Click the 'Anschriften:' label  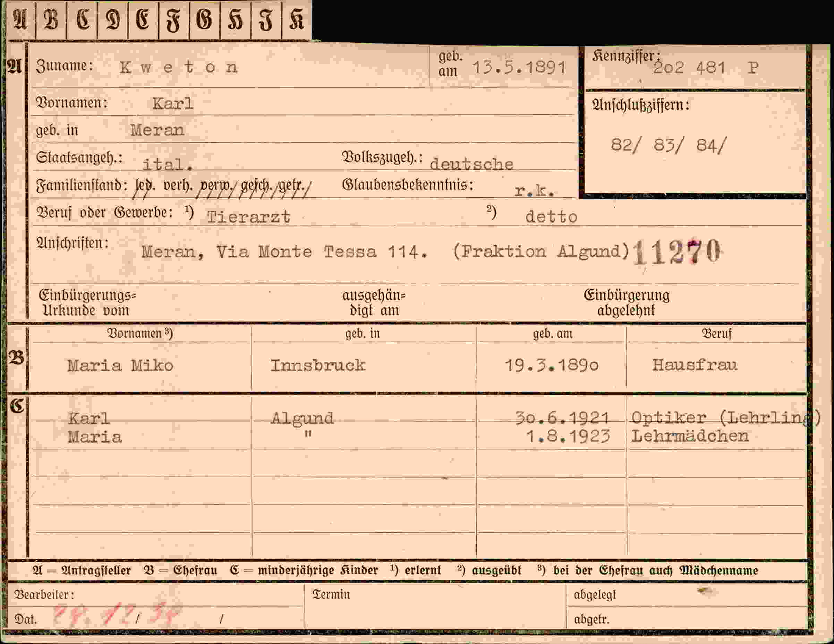click(72, 243)
